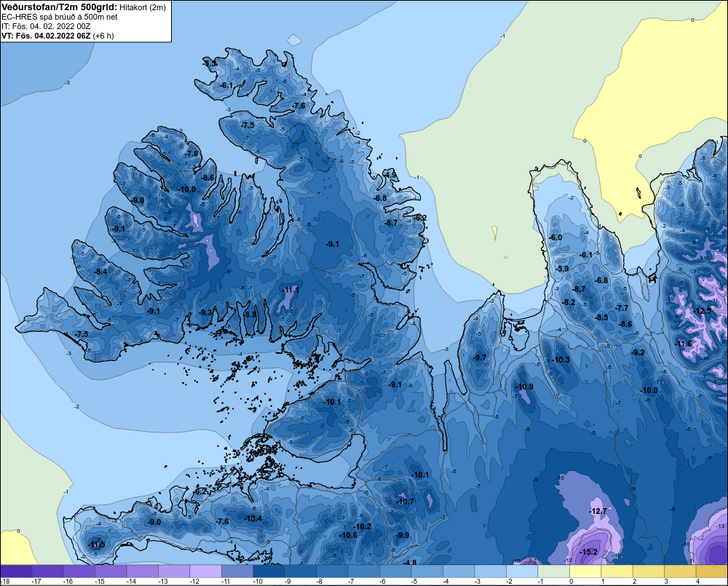Select legend color band between -18 and -17
Screen dimensions: 728x586
click(x=16, y=571)
